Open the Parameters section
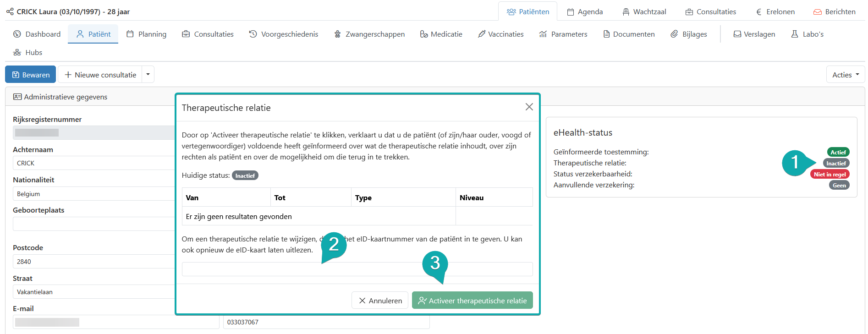The height and width of the screenshot is (334, 868). (x=563, y=34)
